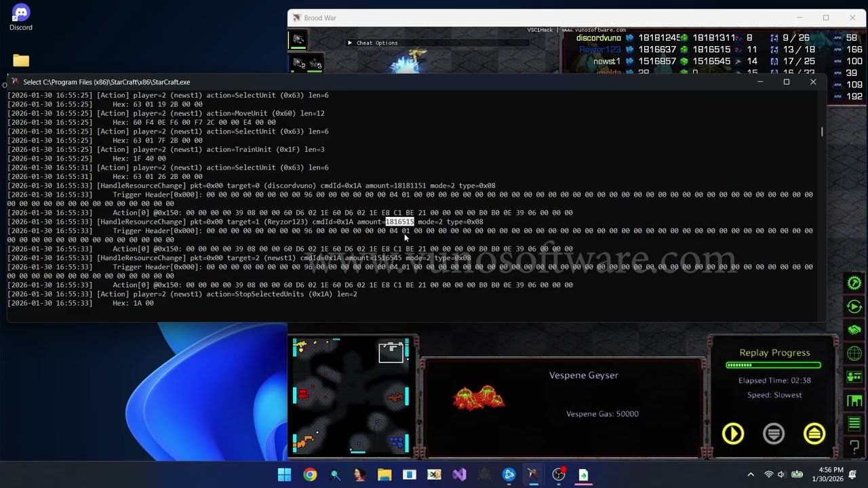This screenshot has height=488, width=868.
Task: Click discordvuno player name in the scoreboard
Action: click(x=598, y=38)
